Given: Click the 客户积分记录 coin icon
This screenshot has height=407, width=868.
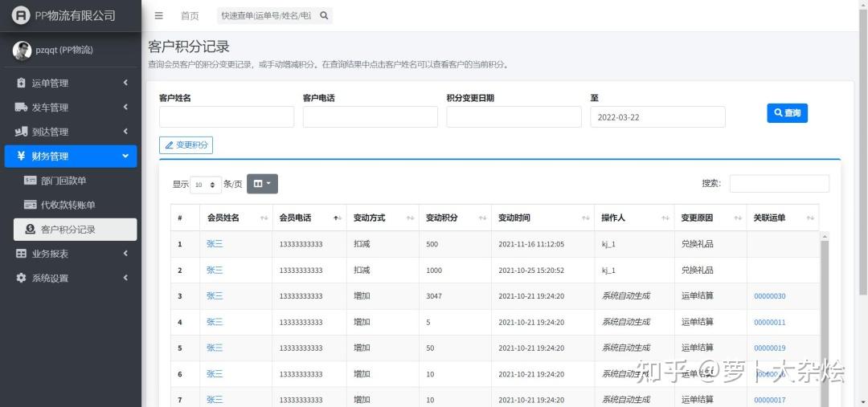Looking at the screenshot, I should [x=30, y=230].
